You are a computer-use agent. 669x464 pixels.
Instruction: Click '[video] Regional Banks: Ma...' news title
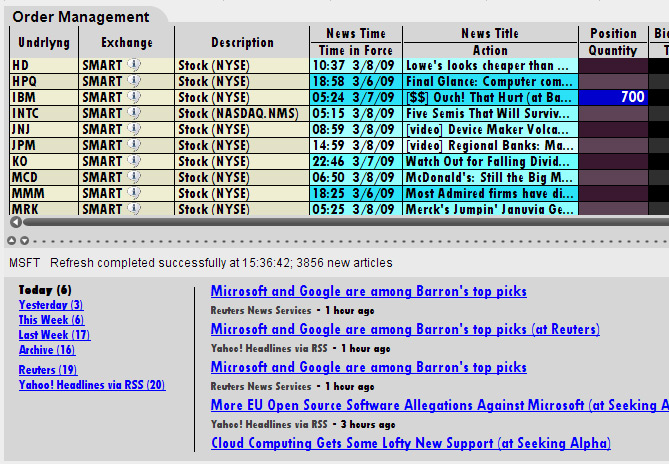click(x=490, y=145)
